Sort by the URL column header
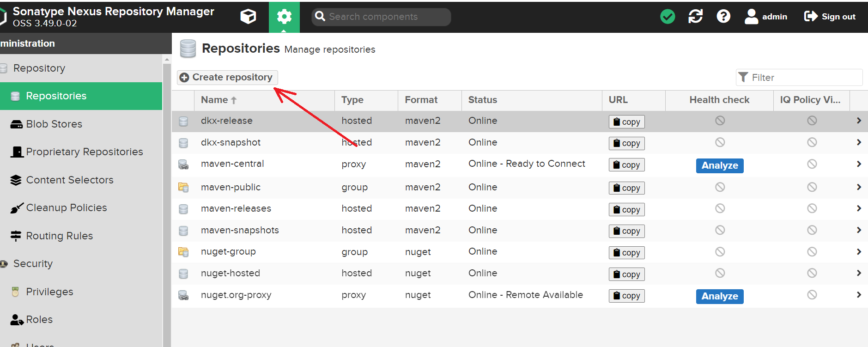The image size is (868, 347). 634,100
